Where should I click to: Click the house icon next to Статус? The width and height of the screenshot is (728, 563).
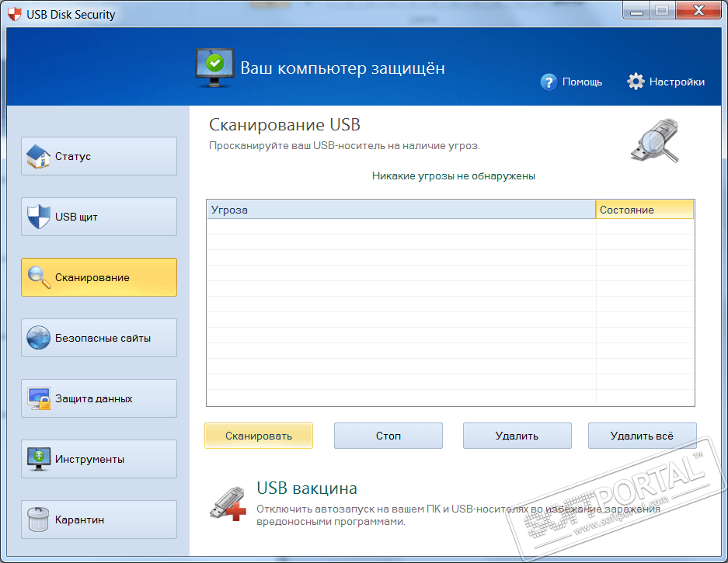(x=38, y=156)
